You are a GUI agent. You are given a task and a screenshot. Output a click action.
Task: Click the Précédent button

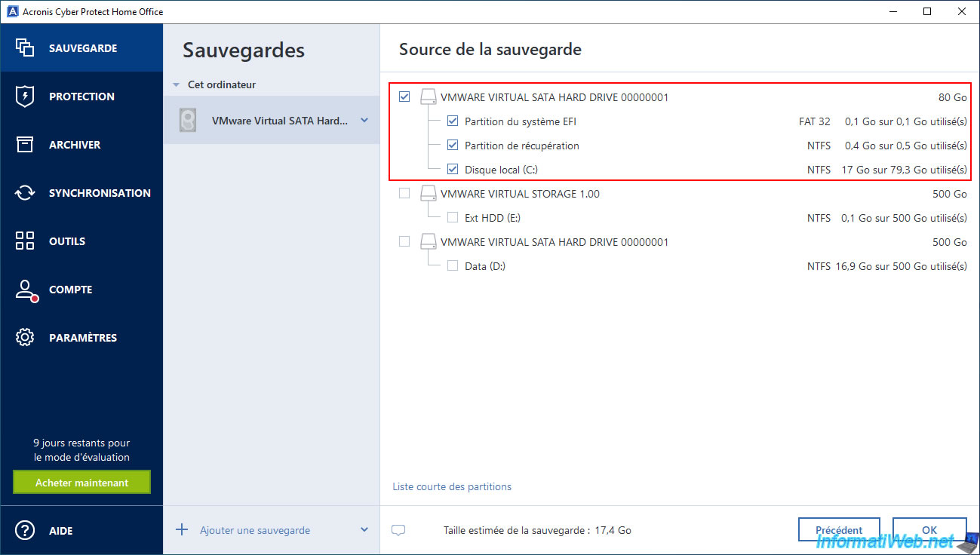(839, 530)
